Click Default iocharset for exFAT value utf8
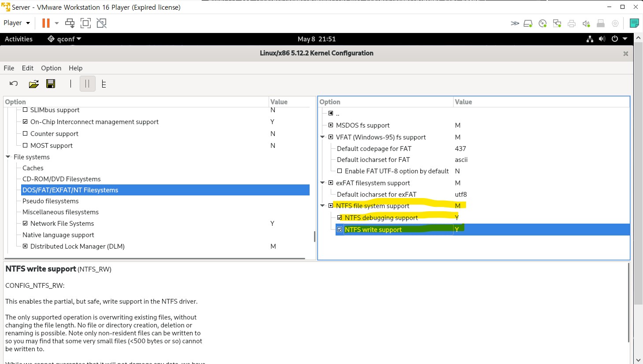Viewport: 643px width, 364px height. (461, 194)
